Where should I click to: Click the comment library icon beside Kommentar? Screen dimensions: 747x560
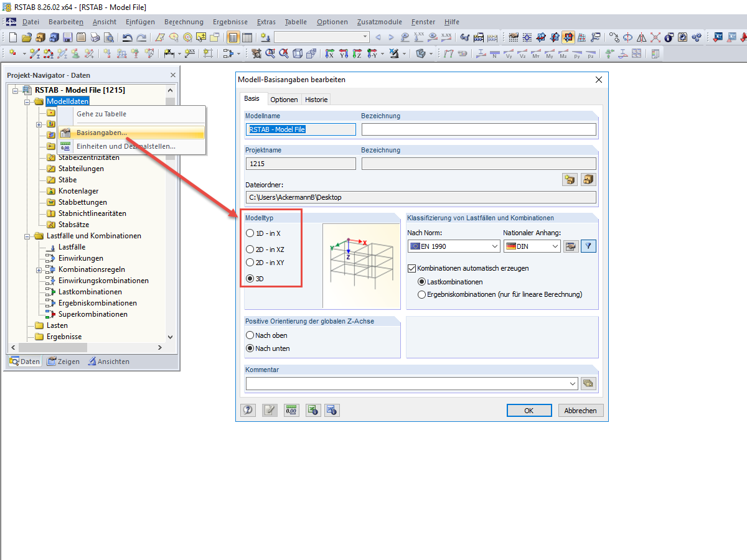click(x=588, y=383)
